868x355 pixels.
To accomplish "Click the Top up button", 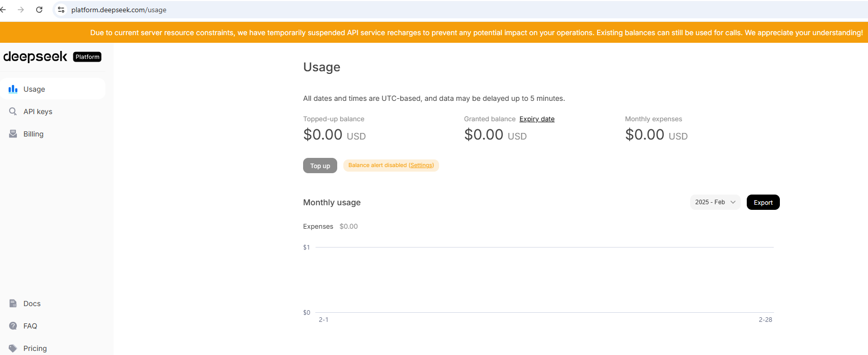I will click(320, 166).
